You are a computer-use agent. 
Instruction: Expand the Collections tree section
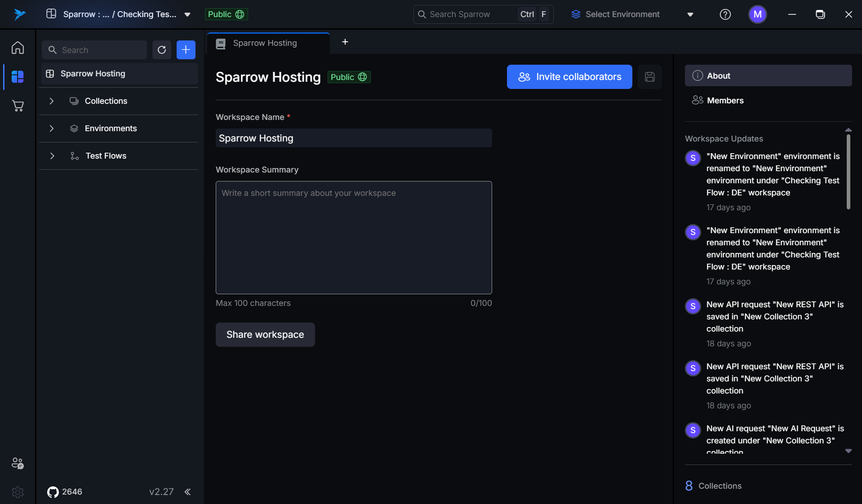click(x=52, y=101)
